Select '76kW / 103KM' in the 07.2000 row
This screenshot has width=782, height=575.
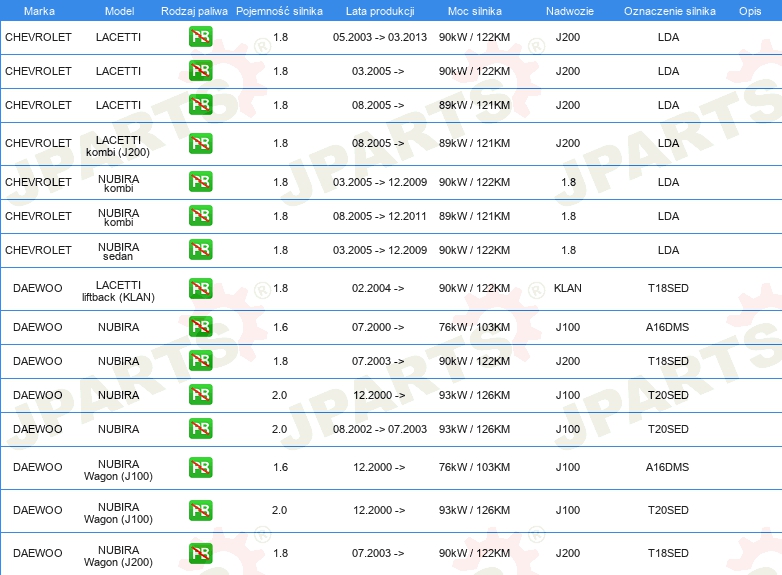474,327
